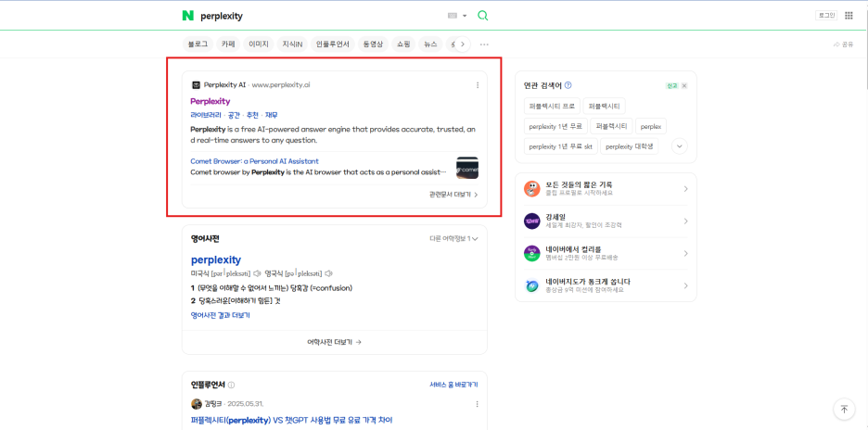
Task: Click 영어사전 결과 더보기 link
Action: click(221, 315)
